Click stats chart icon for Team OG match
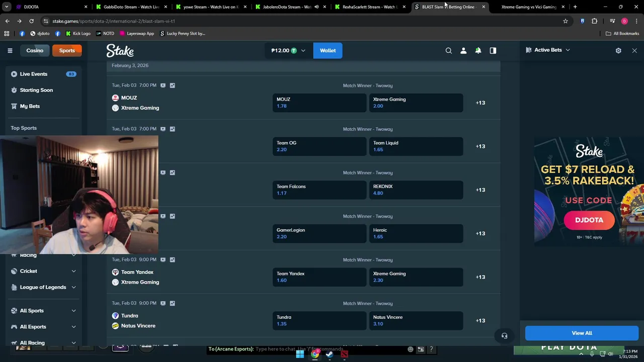 pyautogui.click(x=172, y=129)
